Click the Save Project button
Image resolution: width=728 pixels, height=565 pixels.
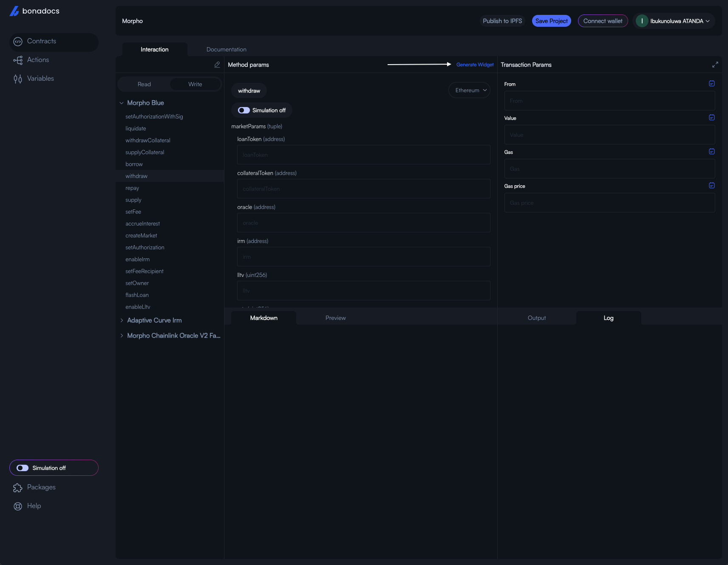pos(552,21)
